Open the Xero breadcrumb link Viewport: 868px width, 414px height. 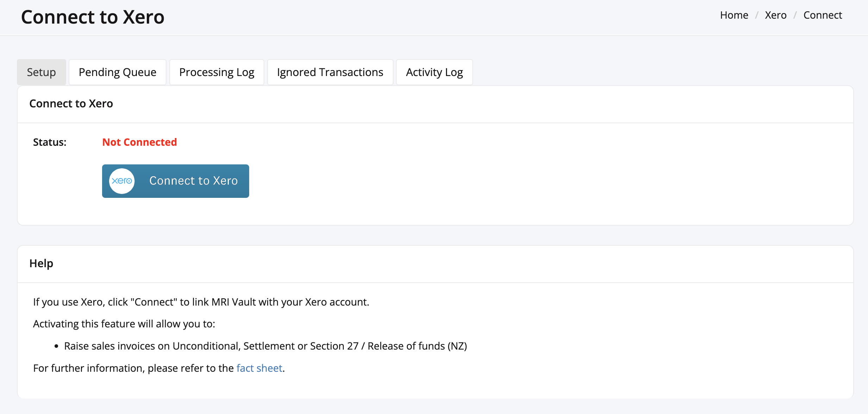[776, 15]
